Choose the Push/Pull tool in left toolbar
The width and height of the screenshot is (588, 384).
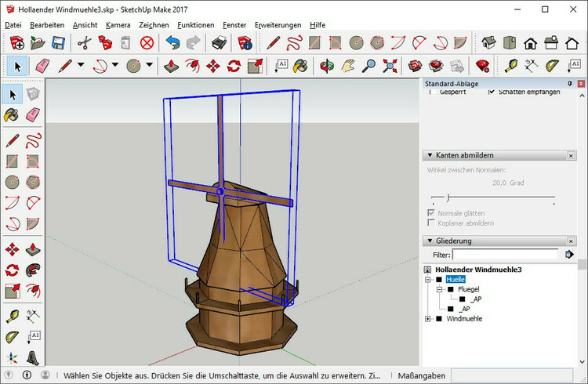coord(34,250)
